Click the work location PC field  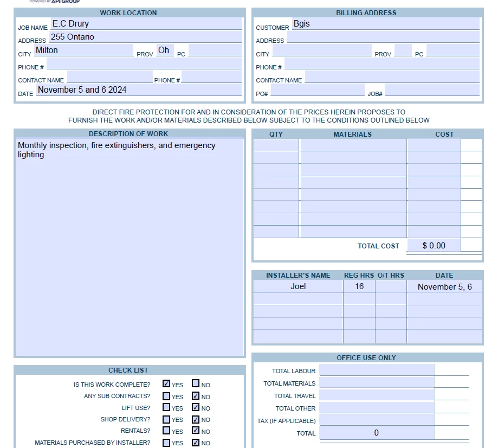(215, 50)
